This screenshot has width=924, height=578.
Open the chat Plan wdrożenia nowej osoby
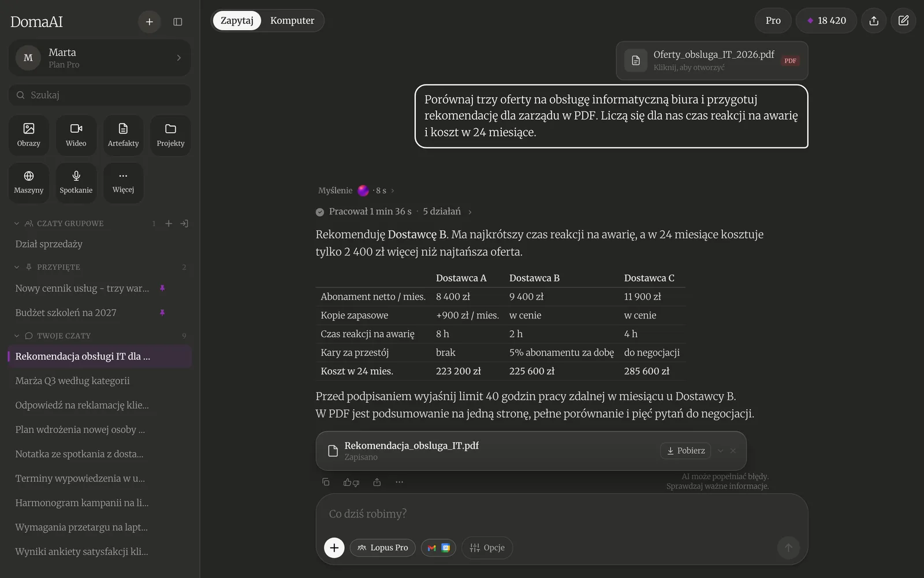coord(99,429)
